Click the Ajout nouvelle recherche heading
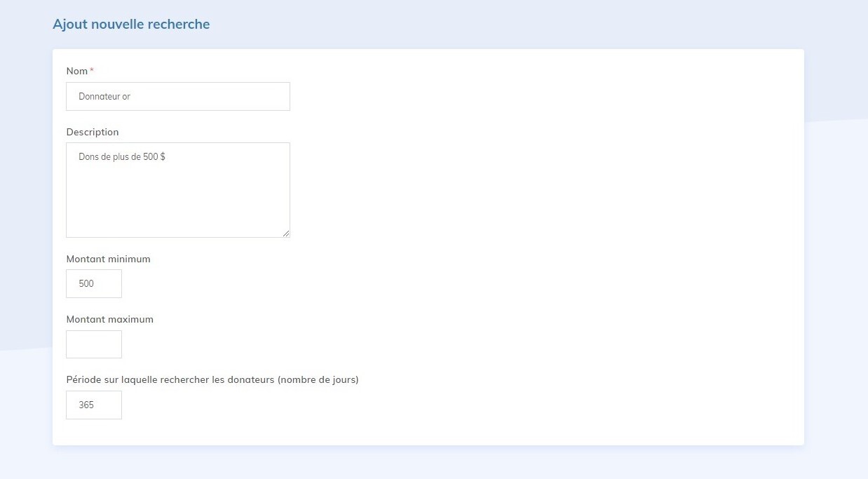868x479 pixels. tap(130, 24)
